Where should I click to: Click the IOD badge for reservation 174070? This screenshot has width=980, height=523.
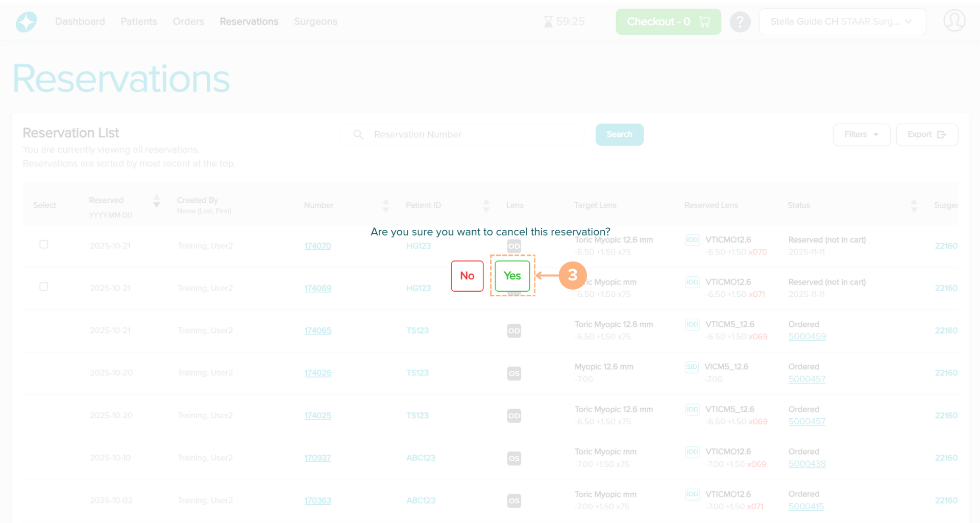[x=692, y=240]
